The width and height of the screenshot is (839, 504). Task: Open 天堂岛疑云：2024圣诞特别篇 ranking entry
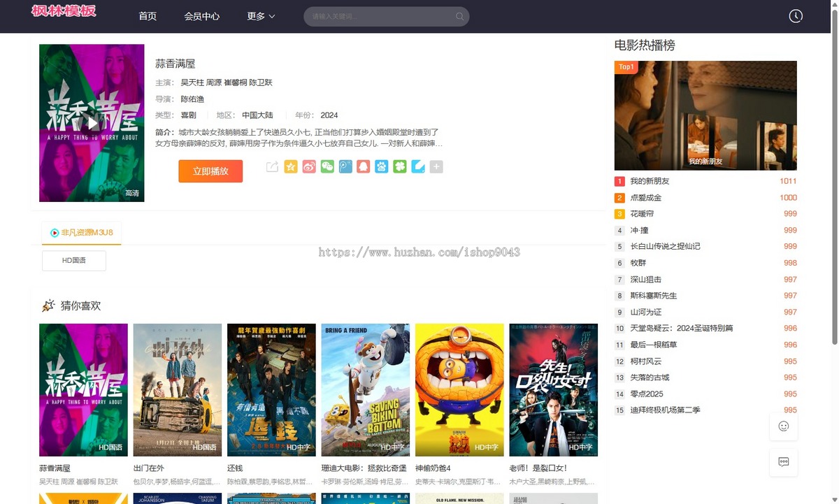tap(681, 328)
